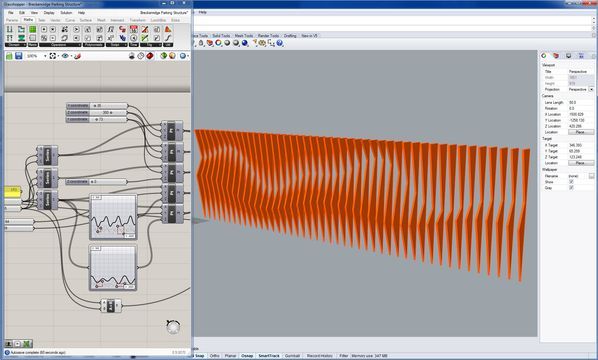Open the Rhino Help menu

203,12
